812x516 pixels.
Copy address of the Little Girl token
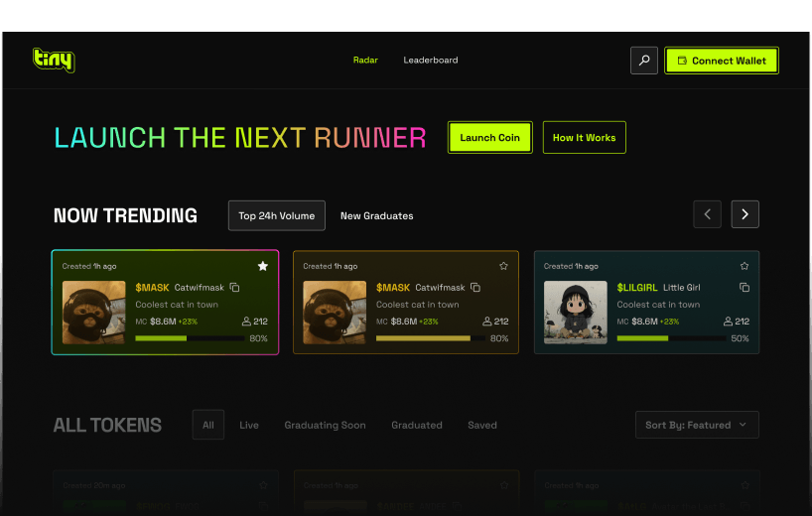tap(744, 288)
